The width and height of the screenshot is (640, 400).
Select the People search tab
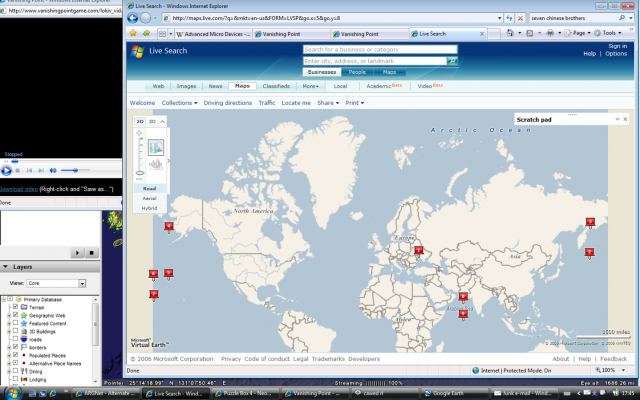coord(357,72)
